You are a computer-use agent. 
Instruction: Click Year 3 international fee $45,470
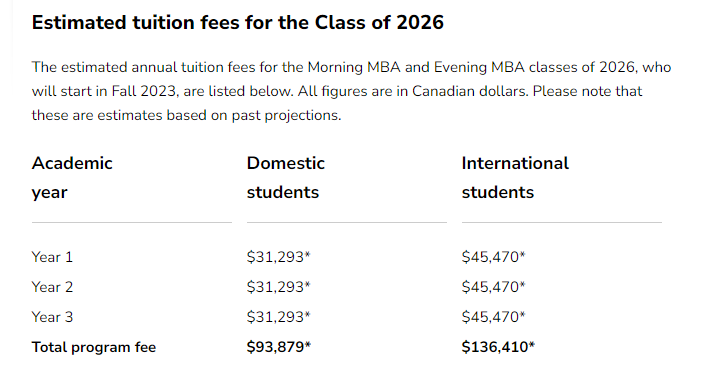(493, 317)
